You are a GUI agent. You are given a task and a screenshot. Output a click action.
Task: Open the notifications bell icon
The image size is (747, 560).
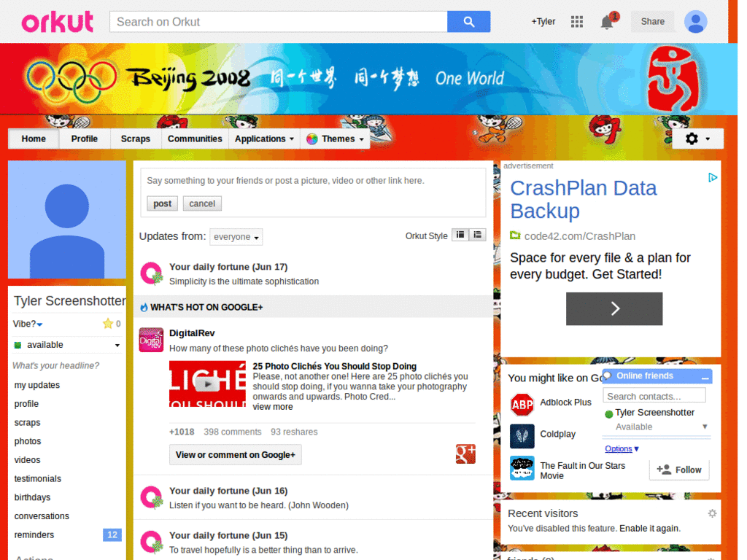click(606, 23)
